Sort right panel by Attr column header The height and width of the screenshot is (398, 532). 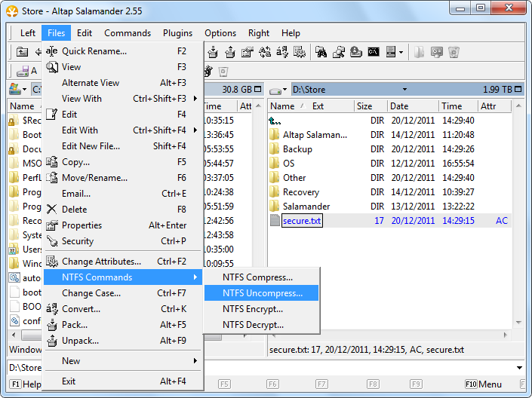coord(494,106)
